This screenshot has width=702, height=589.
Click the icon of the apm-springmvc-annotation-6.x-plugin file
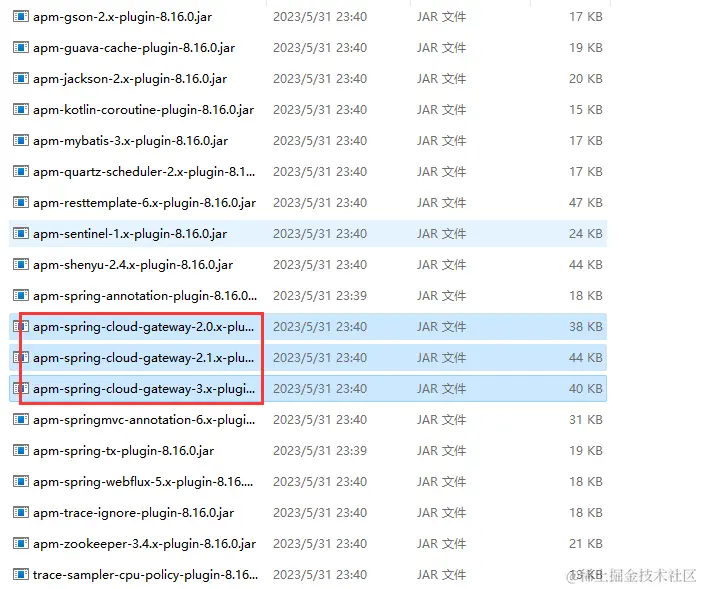(21, 419)
